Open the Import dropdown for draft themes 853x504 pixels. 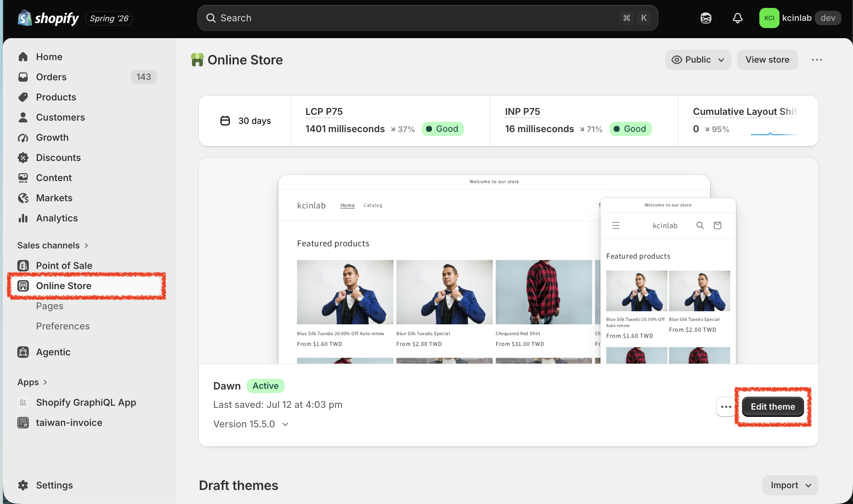(x=790, y=485)
